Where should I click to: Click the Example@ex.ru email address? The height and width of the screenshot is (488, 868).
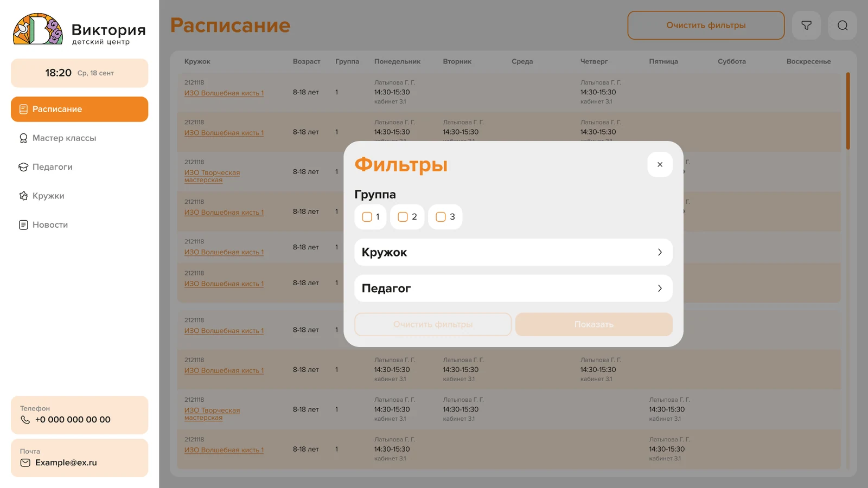[66, 463]
